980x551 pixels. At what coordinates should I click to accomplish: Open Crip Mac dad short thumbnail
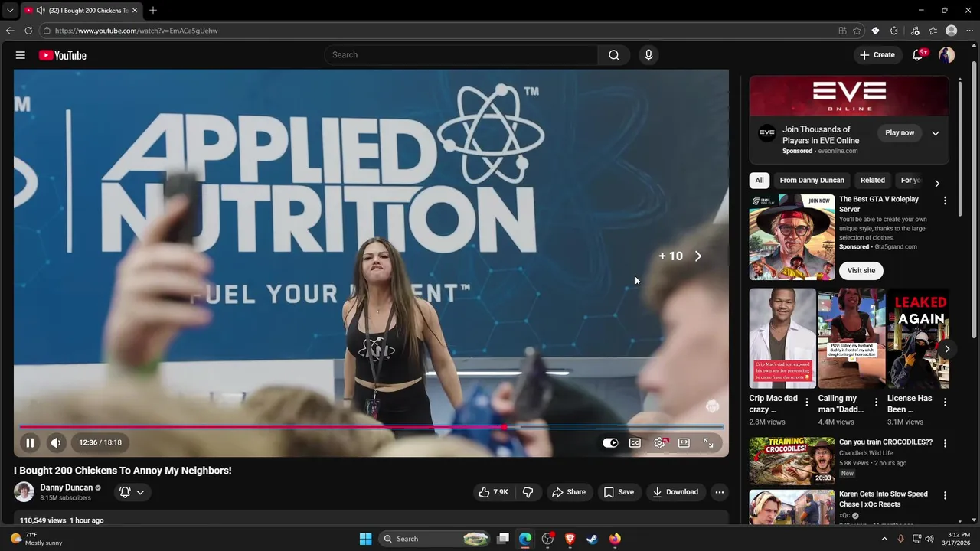tap(782, 339)
